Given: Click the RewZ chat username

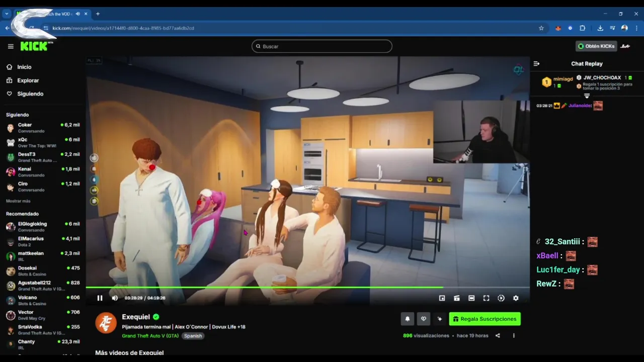Looking at the screenshot, I should pos(546,284).
